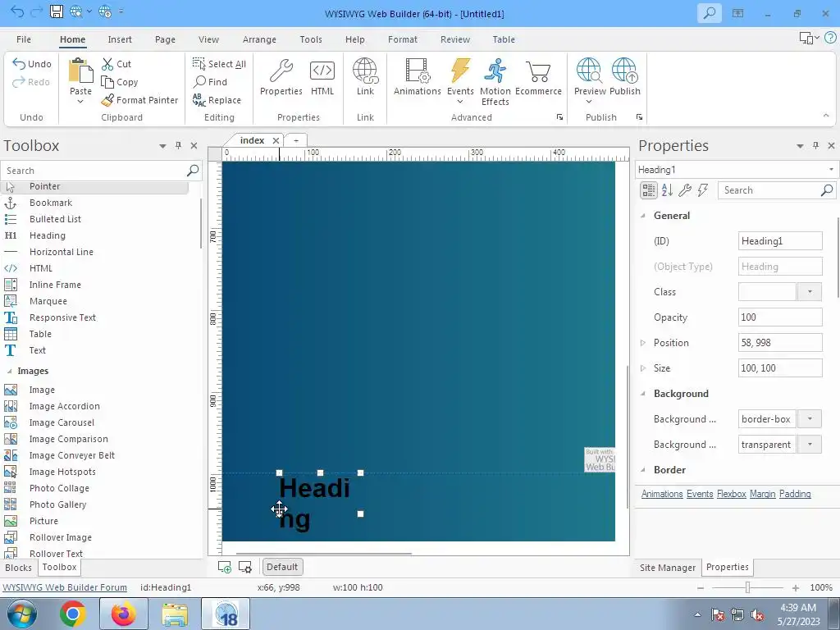Open the Properties wrench in ribbon

281,76
